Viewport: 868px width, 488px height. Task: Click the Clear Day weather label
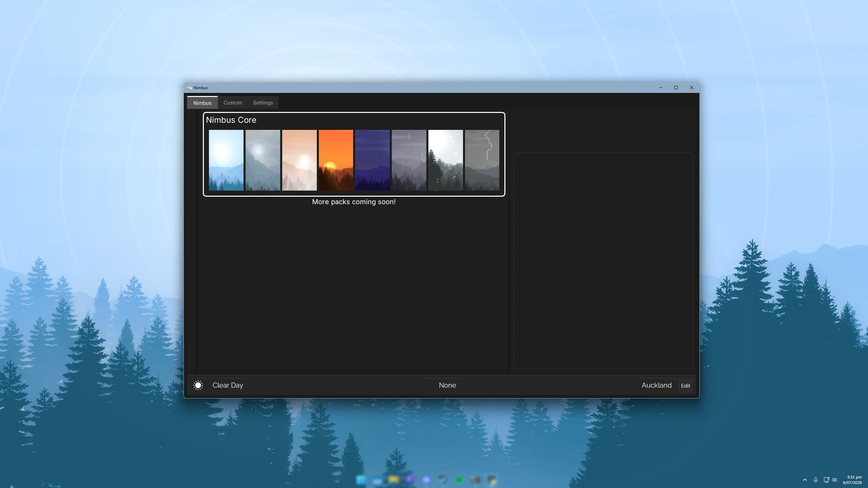228,385
